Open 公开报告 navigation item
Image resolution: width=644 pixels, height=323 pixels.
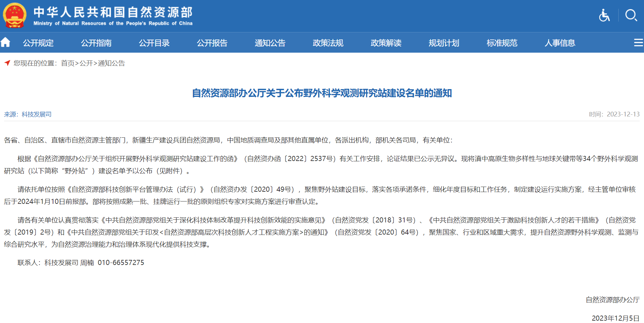pyautogui.click(x=212, y=43)
